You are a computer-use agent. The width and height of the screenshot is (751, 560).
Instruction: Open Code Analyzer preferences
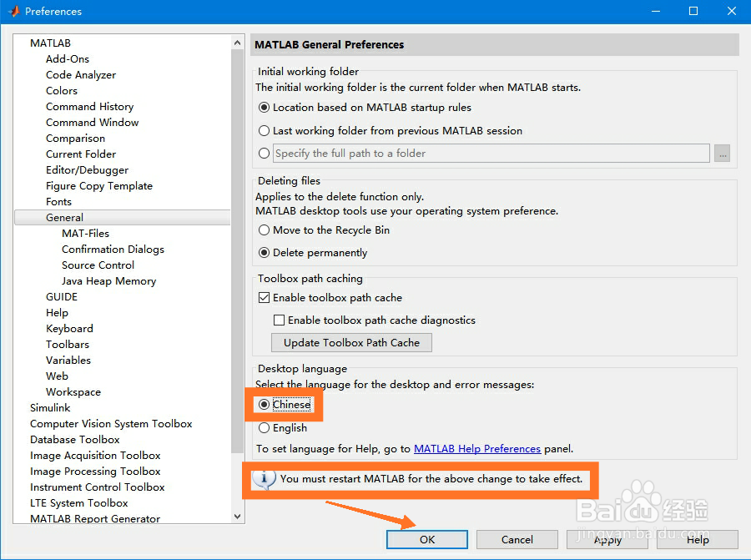81,75
